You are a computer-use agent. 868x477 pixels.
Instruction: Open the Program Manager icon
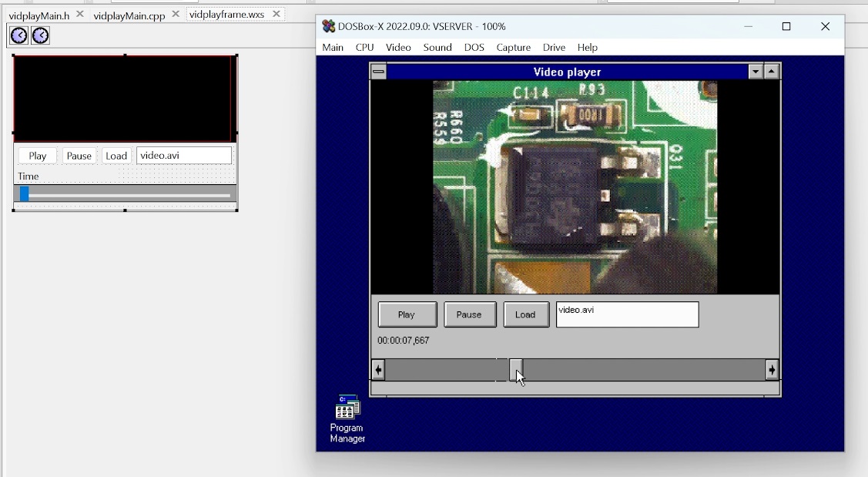click(347, 419)
